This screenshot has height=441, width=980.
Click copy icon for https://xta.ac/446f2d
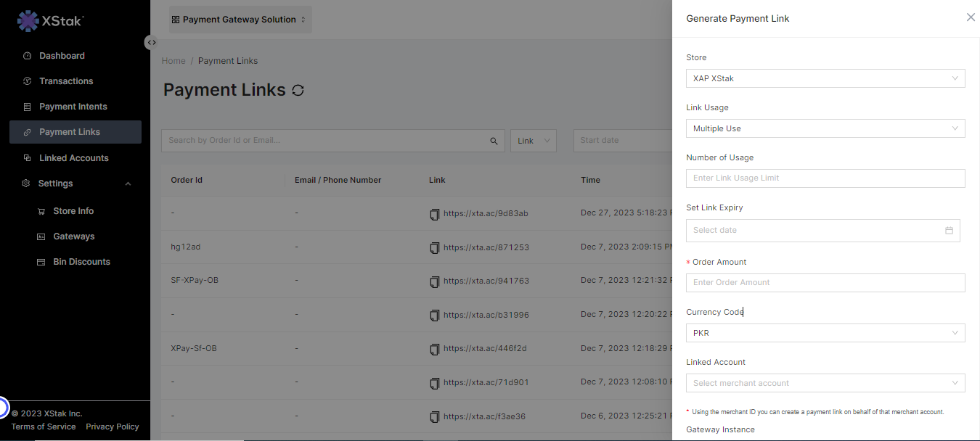435,349
